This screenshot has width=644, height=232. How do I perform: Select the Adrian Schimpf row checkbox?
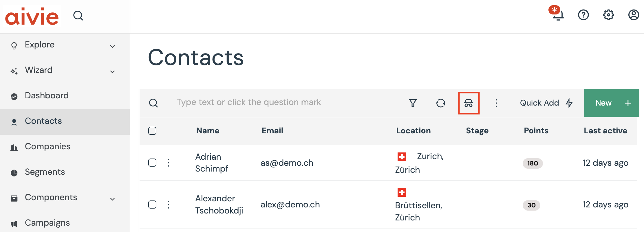[152, 163]
